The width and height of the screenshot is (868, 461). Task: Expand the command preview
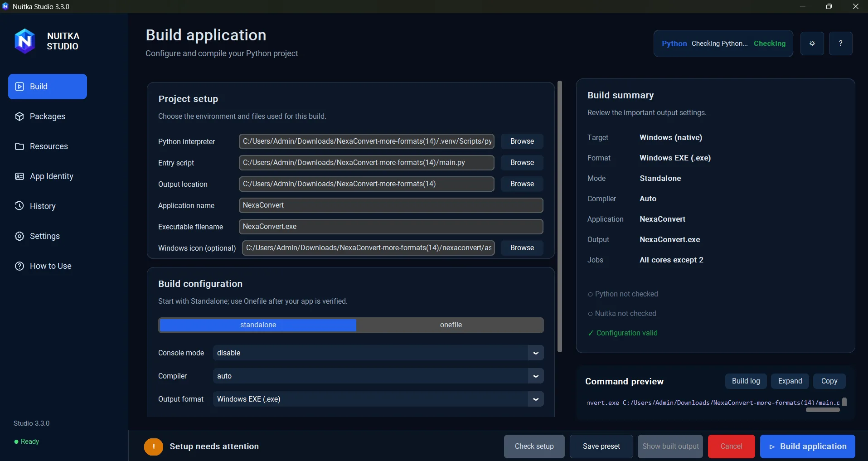coord(790,381)
